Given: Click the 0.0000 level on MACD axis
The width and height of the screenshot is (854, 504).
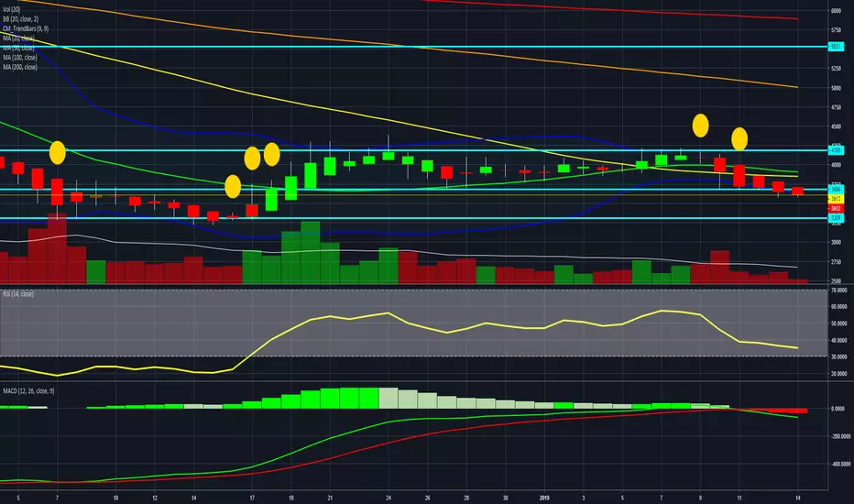Looking at the screenshot, I should [x=839, y=409].
